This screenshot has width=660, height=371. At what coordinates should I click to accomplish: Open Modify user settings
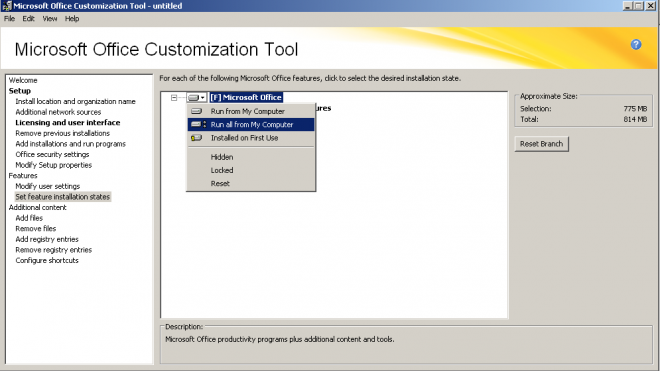(48, 186)
